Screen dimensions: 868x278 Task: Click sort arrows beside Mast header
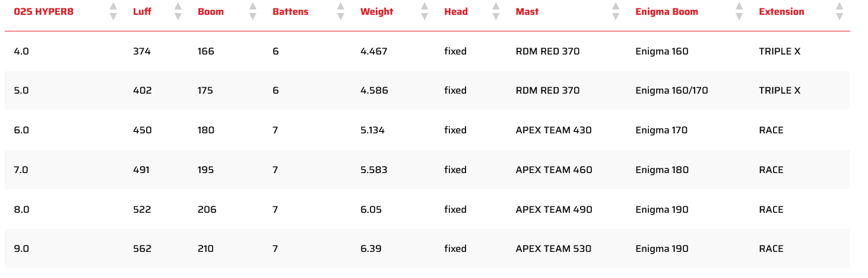[616, 11]
